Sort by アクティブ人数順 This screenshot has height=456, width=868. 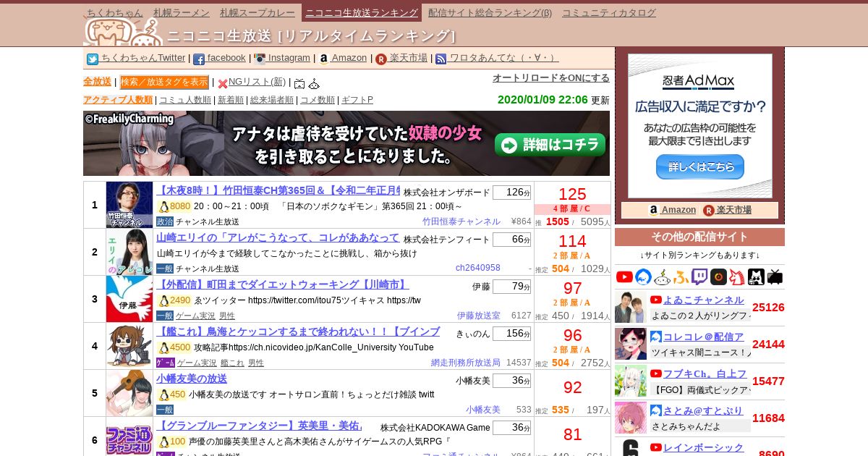pyautogui.click(x=118, y=100)
